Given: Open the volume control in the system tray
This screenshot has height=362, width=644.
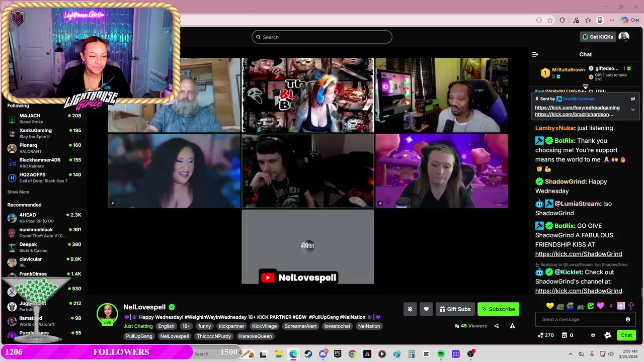Looking at the screenshot, I should 611,354.
